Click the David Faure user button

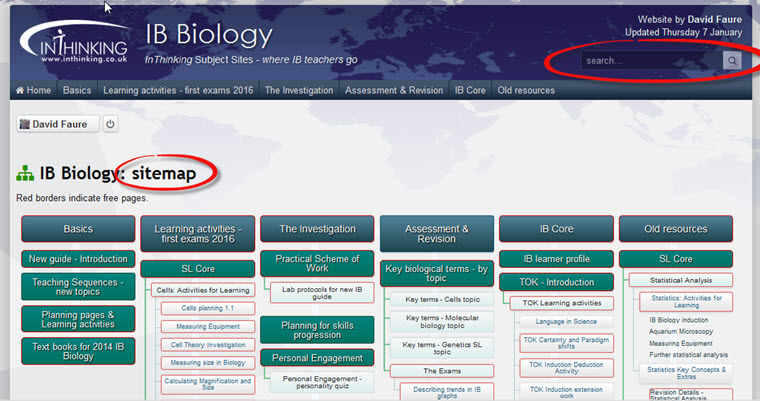(x=58, y=124)
